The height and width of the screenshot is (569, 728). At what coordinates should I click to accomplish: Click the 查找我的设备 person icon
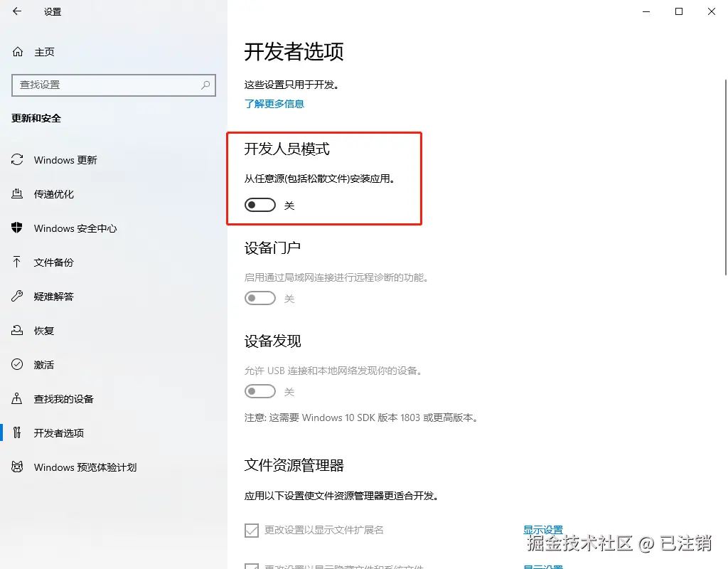pyautogui.click(x=17, y=398)
